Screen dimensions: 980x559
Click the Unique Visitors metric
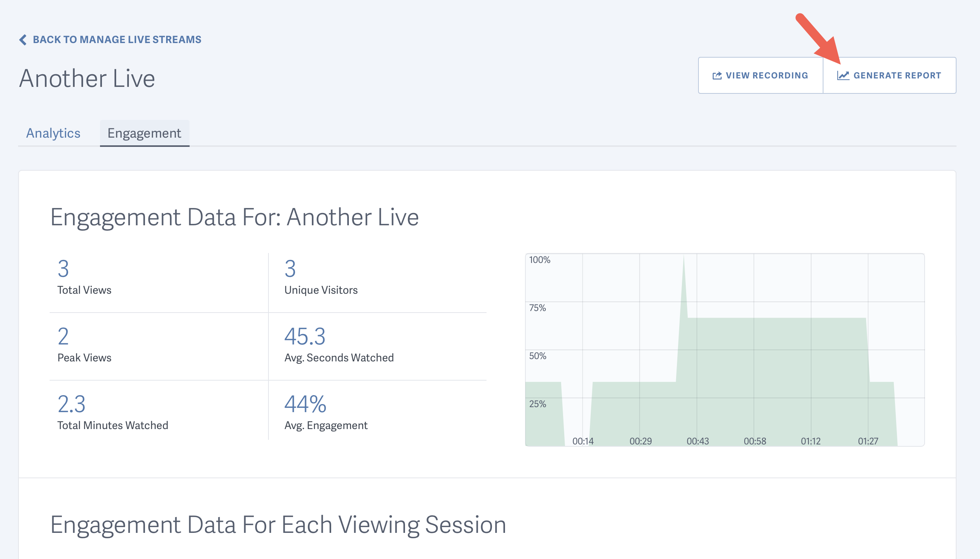click(x=321, y=290)
